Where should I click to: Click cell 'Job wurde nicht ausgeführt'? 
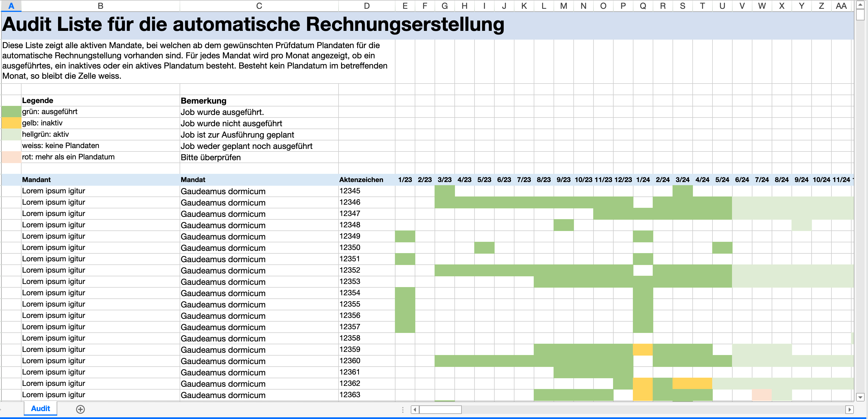[259, 123]
